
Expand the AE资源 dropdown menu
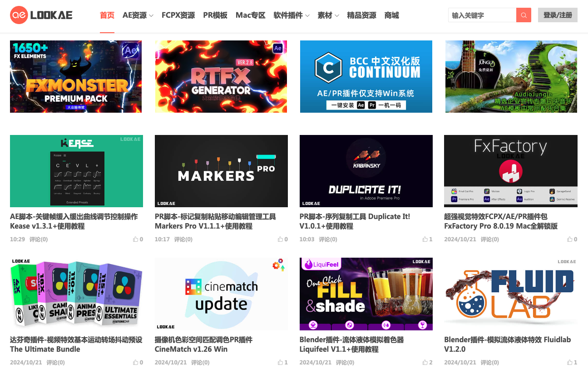(138, 15)
